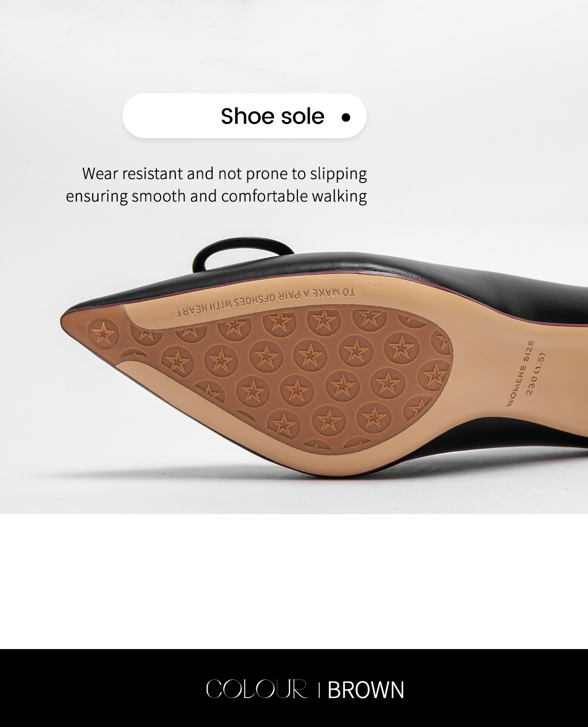
Task: Click the black footer banner
Action: pyautogui.click(x=294, y=688)
